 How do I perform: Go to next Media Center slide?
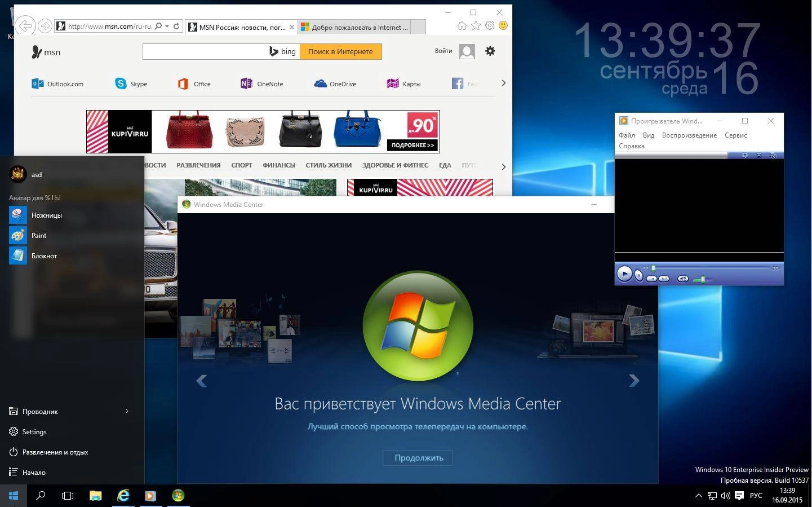coord(634,381)
